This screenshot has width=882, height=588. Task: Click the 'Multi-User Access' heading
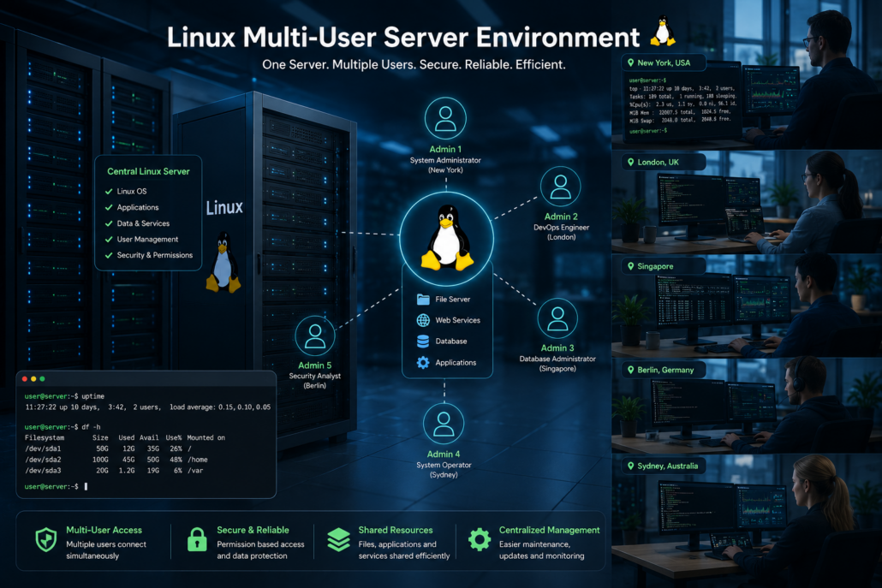(x=104, y=530)
